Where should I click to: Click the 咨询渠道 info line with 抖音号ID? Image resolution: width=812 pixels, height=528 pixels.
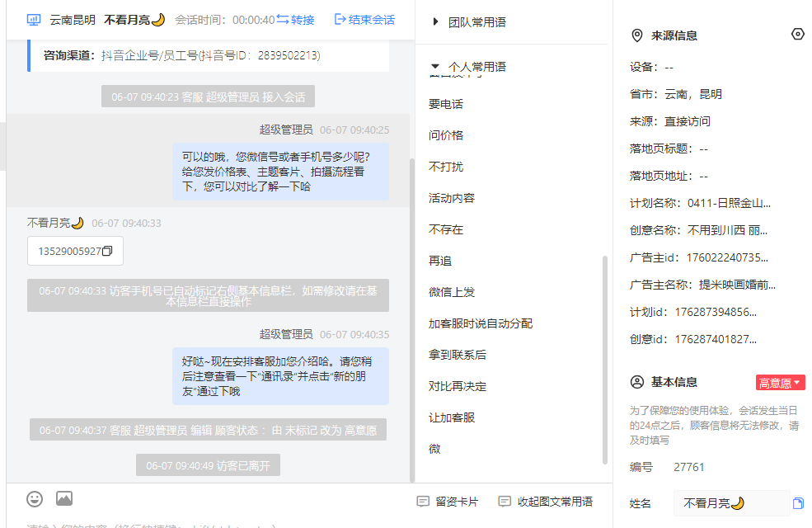point(181,55)
